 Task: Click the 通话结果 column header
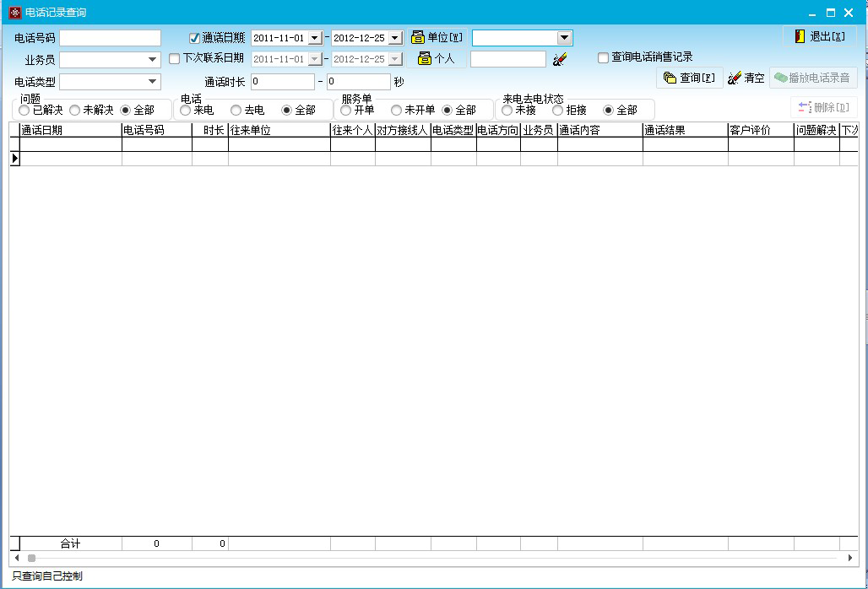pos(686,131)
